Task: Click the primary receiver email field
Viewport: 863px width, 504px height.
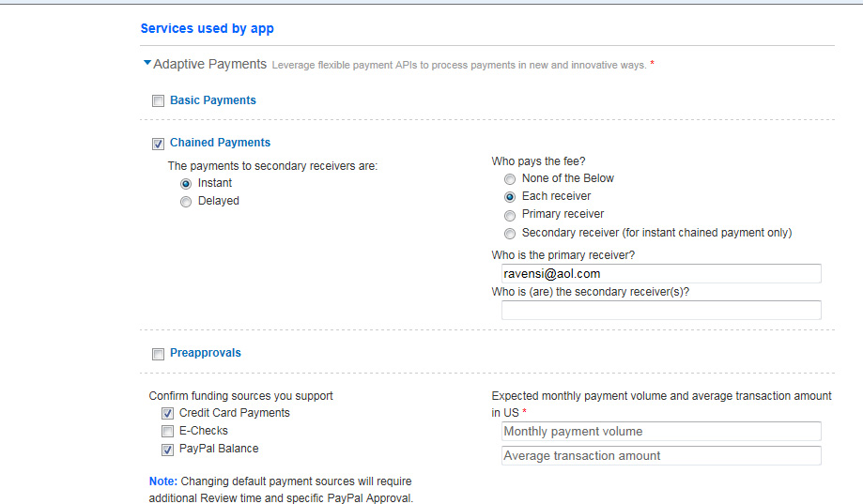Action: click(x=661, y=273)
